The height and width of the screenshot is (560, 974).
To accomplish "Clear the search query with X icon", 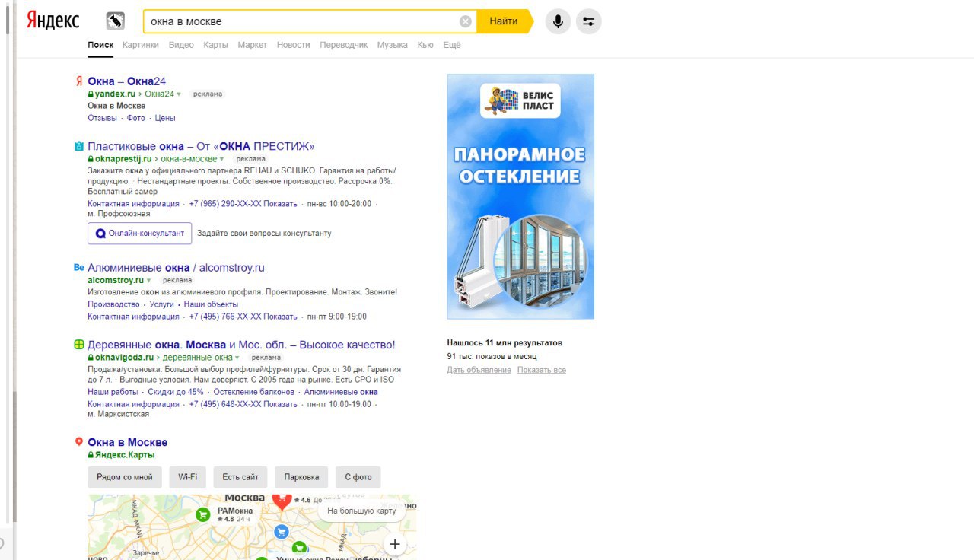I will (x=466, y=21).
